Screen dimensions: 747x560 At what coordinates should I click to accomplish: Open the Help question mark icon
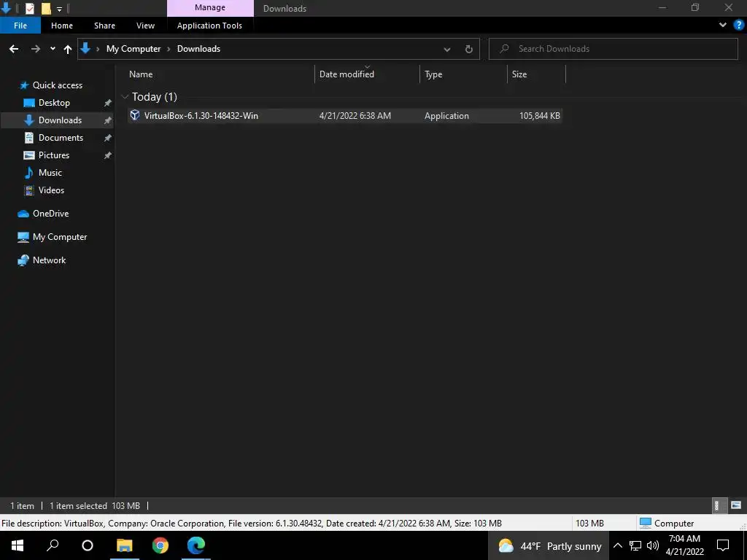coord(739,25)
